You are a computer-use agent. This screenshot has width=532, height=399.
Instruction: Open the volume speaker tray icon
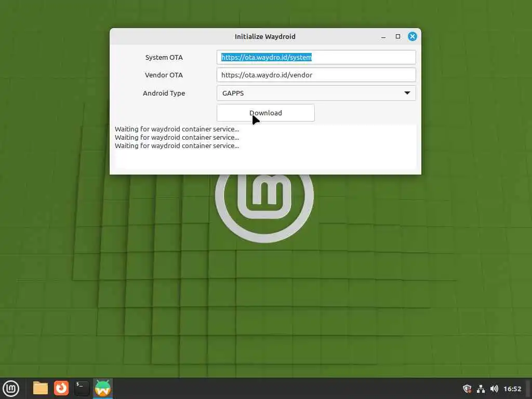point(495,389)
